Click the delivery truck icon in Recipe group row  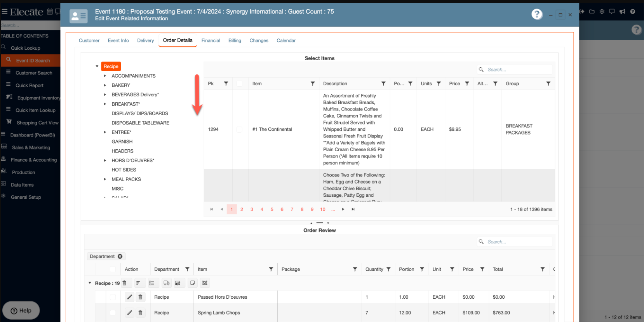tap(166, 283)
